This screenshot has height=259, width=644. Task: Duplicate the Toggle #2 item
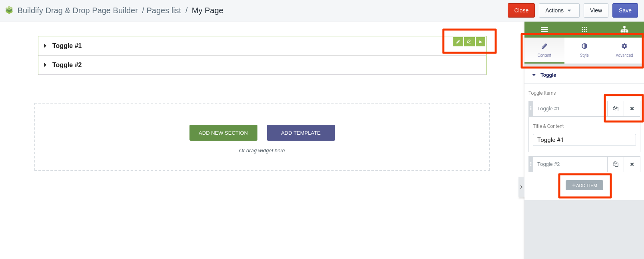[x=616, y=164]
